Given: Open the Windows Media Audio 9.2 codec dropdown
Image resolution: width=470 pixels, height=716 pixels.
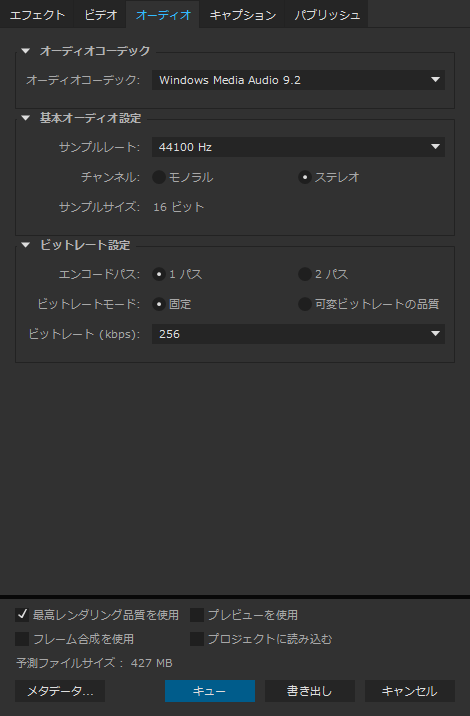Looking at the screenshot, I should 298,80.
